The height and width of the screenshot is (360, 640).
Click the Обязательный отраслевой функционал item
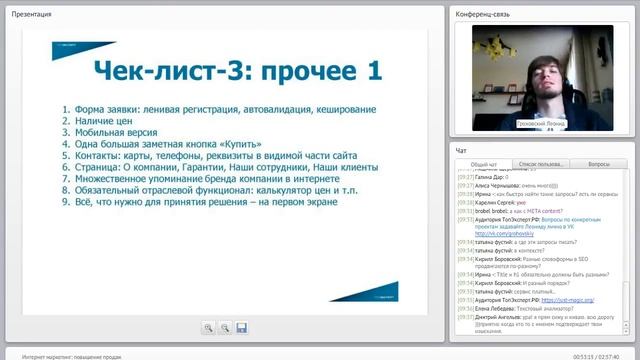point(210,190)
